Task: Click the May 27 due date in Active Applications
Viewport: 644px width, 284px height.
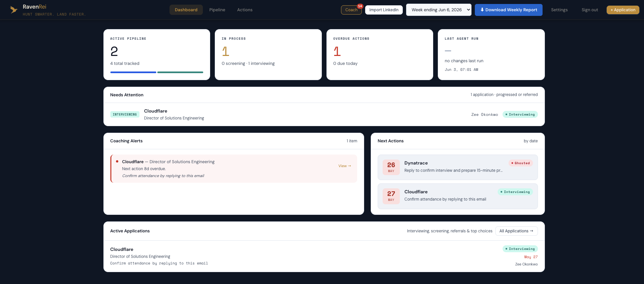Action: click(x=531, y=257)
